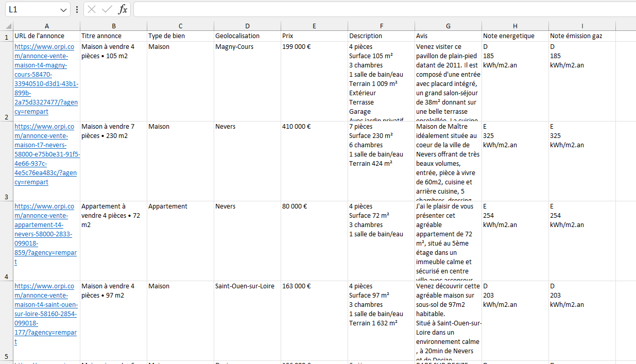Select column I header
The image size is (636, 364).
582,26
